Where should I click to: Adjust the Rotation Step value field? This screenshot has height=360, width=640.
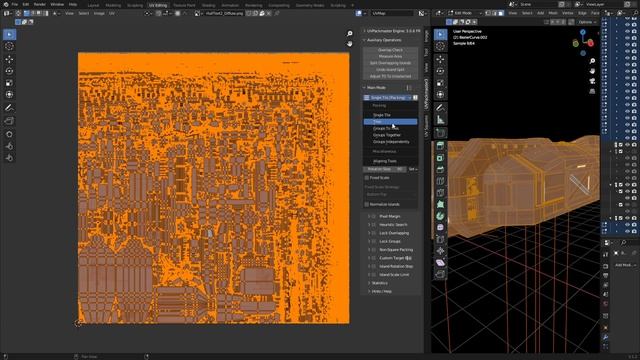tap(384, 169)
